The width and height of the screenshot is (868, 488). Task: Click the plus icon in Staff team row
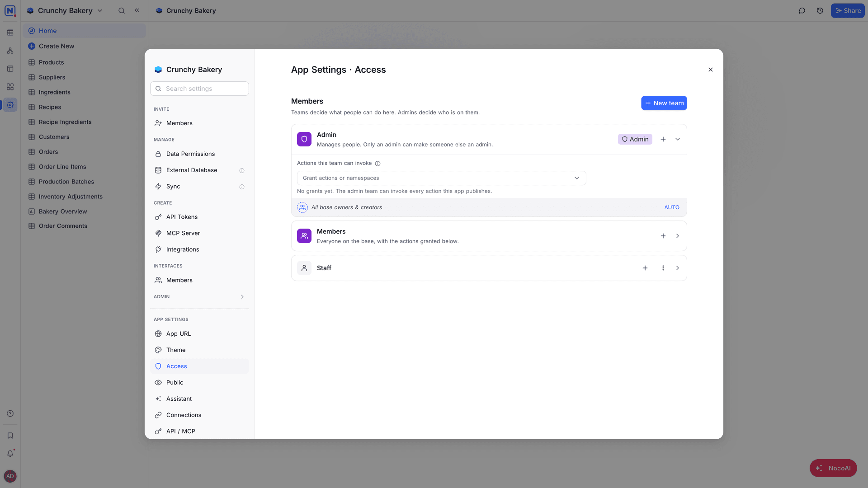pos(645,268)
